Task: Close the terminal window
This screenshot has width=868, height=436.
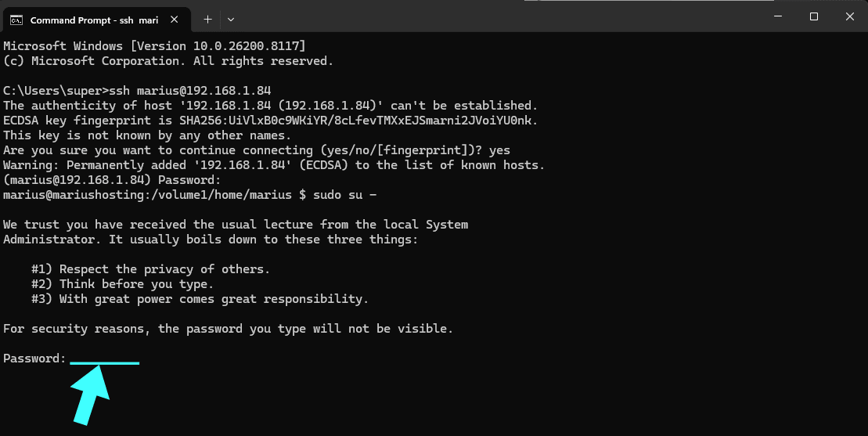Action: (850, 17)
